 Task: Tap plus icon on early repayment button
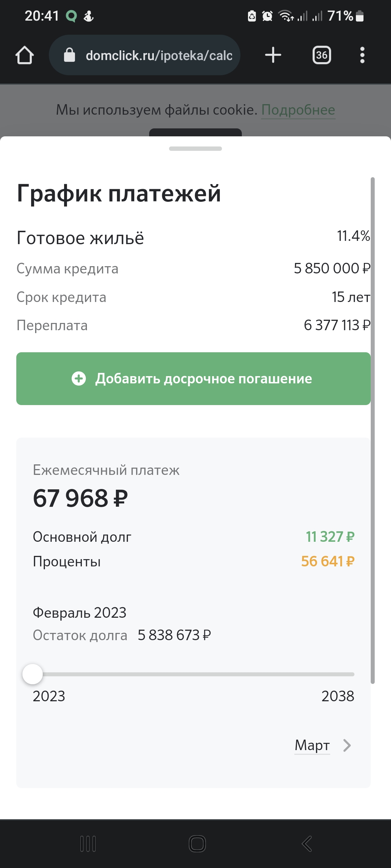click(79, 379)
